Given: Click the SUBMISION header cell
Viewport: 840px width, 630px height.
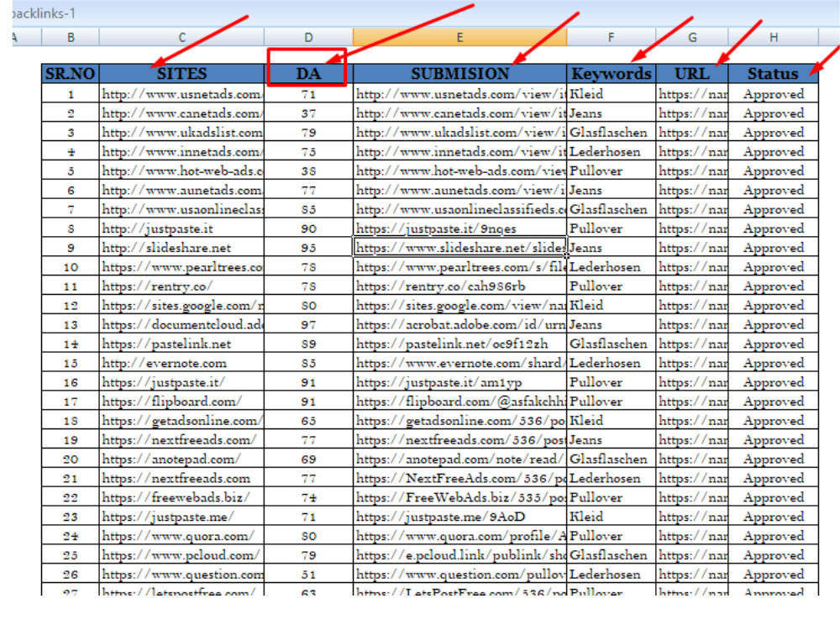Looking at the screenshot, I should (x=459, y=73).
